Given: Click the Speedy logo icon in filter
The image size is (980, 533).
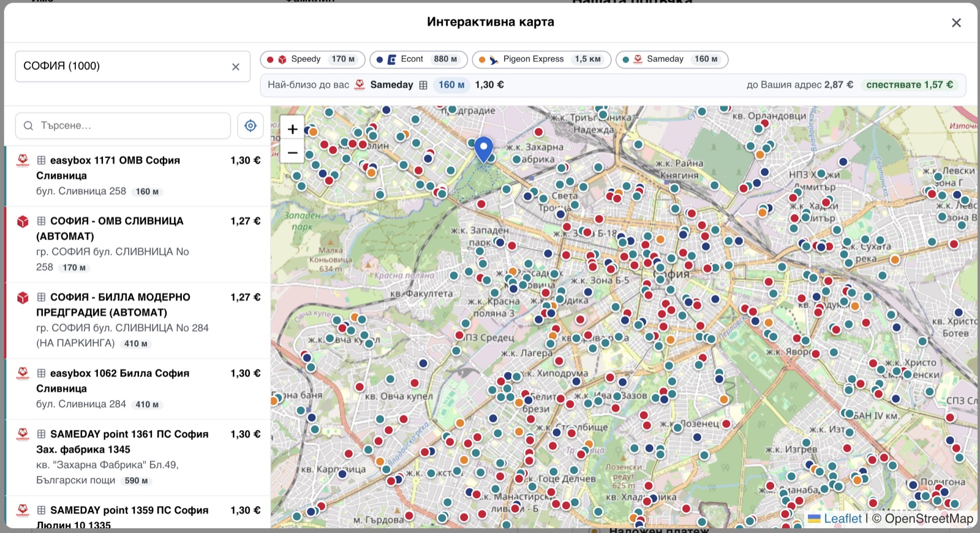Looking at the screenshot, I should 282,59.
